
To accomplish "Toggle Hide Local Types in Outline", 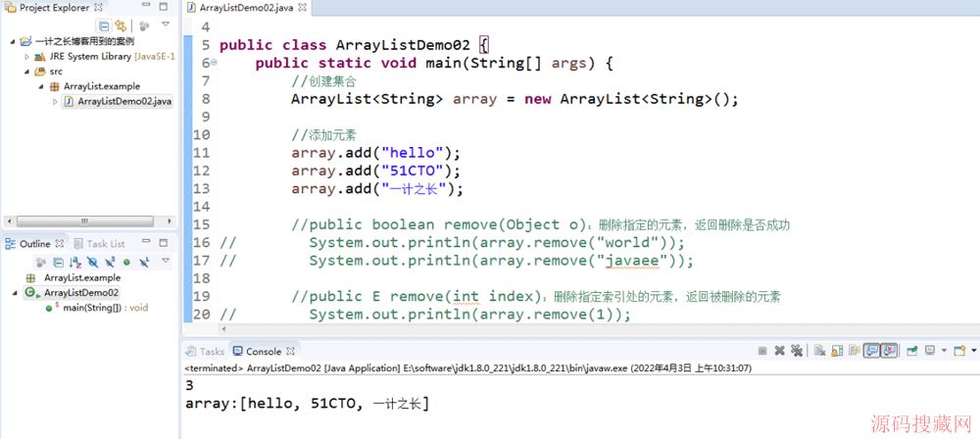I will click(144, 262).
